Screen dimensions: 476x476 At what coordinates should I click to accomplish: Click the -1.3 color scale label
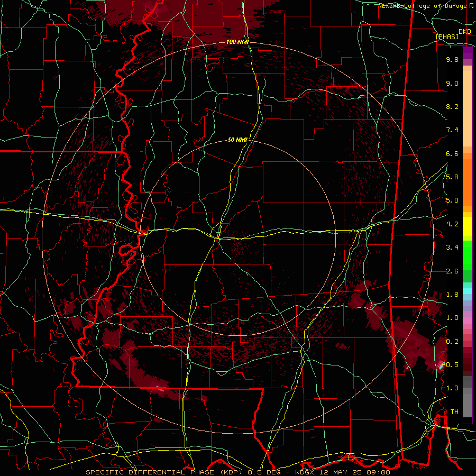[450, 388]
